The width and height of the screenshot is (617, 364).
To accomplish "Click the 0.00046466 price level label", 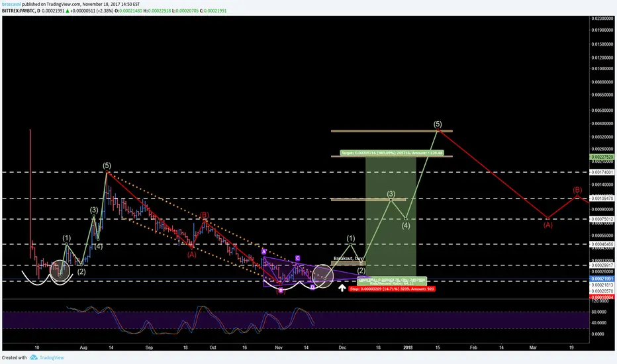I will [x=602, y=244].
